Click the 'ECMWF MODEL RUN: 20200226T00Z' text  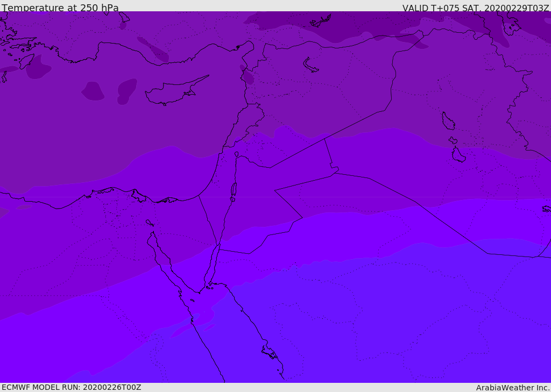coord(72,387)
